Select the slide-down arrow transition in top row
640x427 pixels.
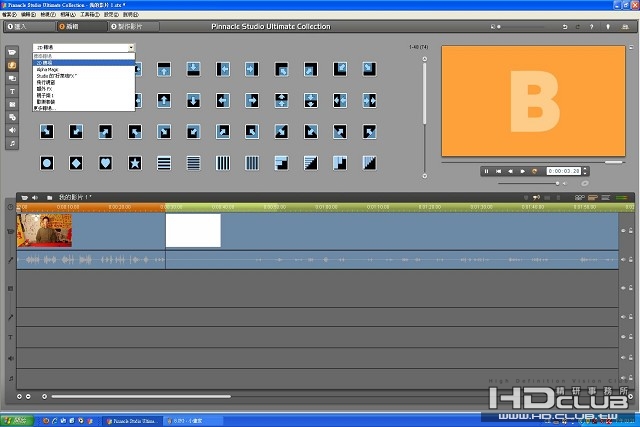[193, 69]
